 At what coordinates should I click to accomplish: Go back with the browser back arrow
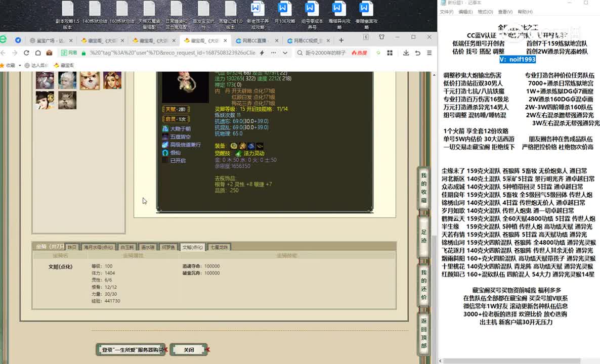[x=4, y=53]
